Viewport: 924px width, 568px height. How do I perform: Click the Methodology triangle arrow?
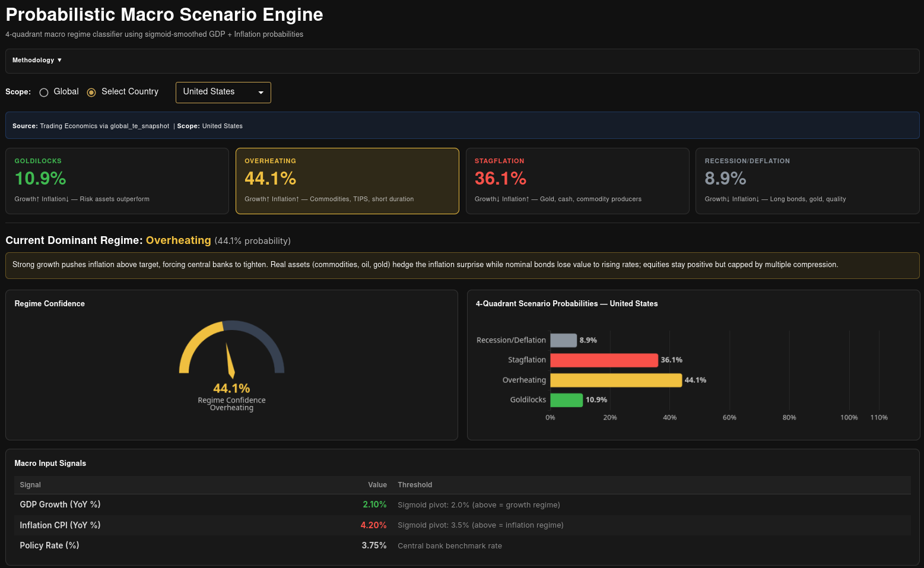59,61
